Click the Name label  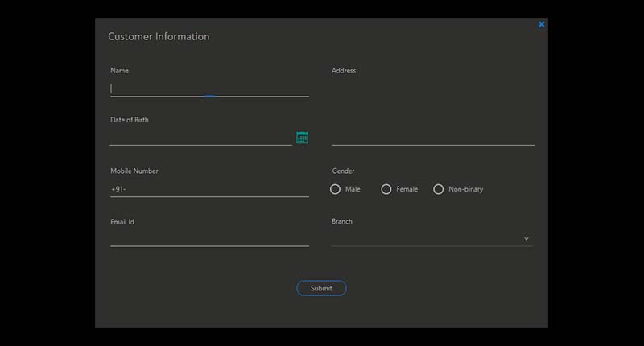click(119, 71)
